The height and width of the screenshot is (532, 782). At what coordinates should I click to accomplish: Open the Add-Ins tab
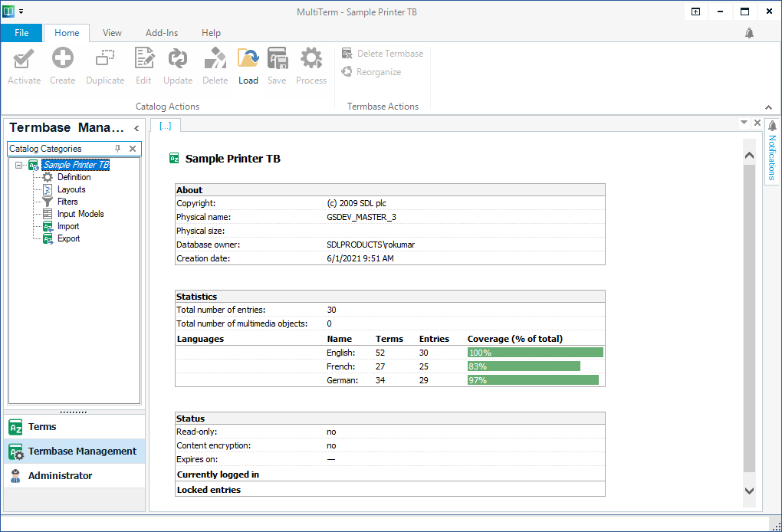(162, 33)
